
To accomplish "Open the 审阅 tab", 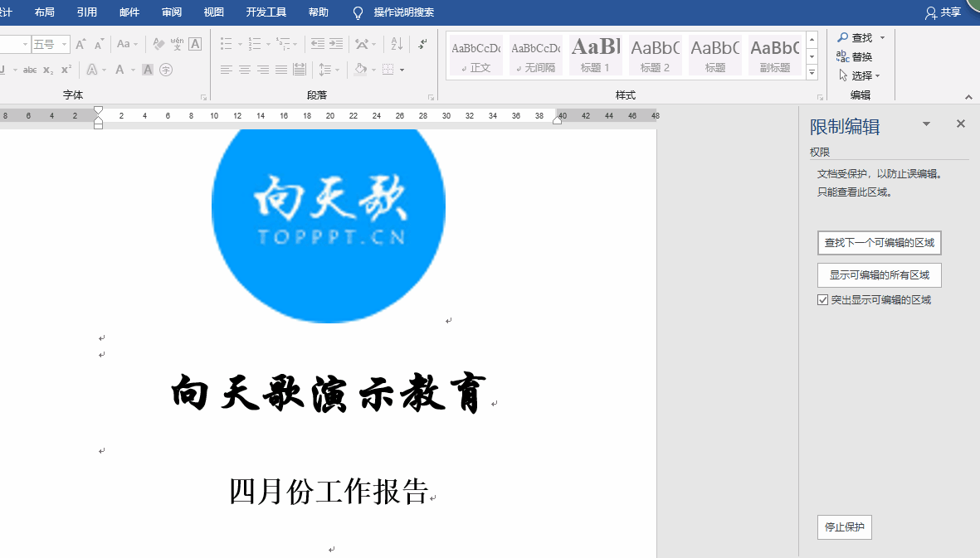I will pos(171,12).
